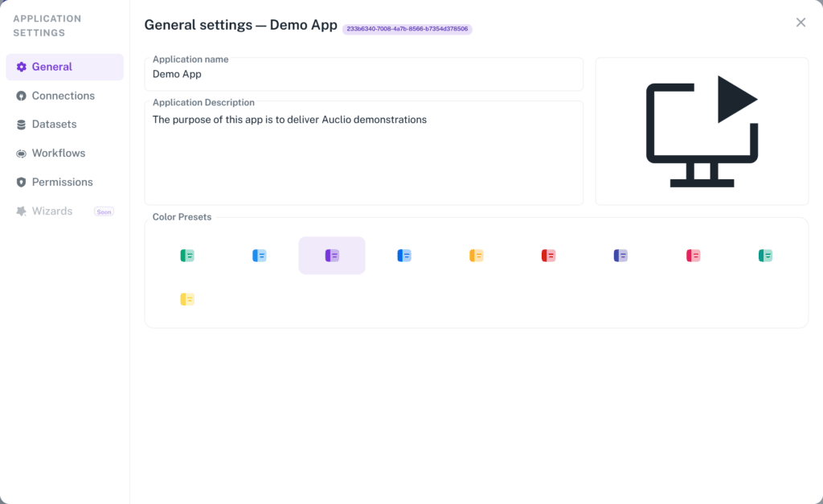Select the yellow color preset

click(x=187, y=299)
